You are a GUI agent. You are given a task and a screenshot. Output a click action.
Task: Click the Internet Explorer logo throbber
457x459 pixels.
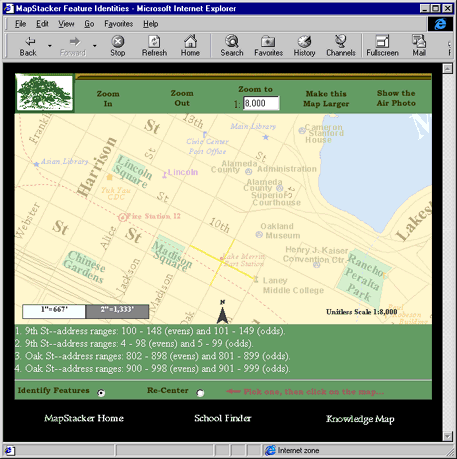440,24
